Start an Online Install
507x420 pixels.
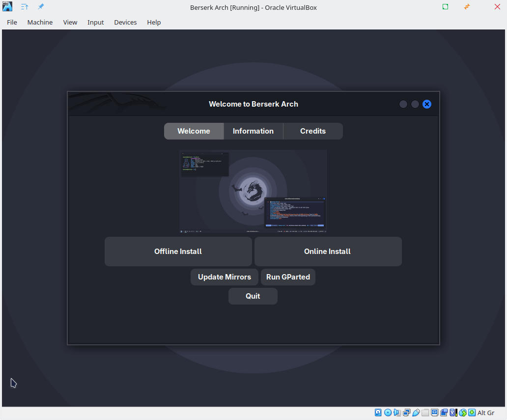click(327, 251)
